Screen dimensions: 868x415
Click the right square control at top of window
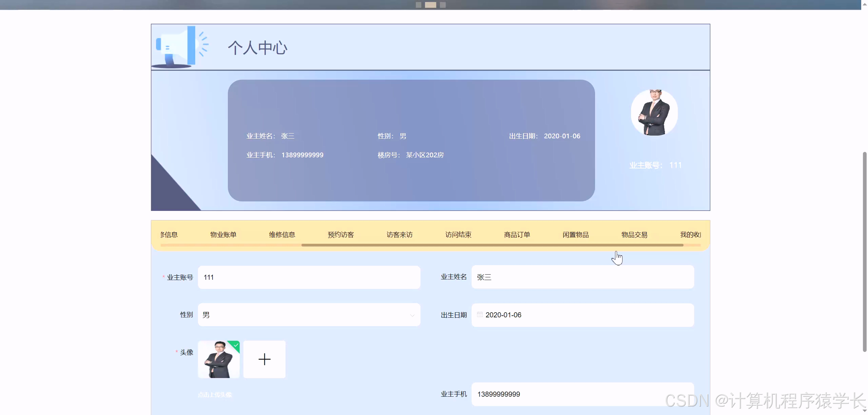coord(442,5)
